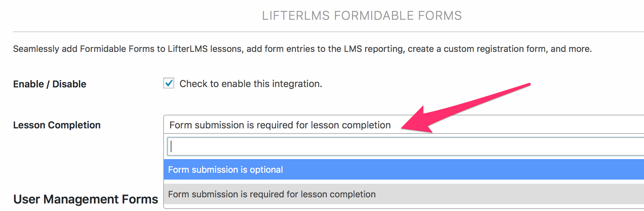This screenshot has width=644, height=211.
Task: Click the 'Lesson Completion' setting label
Action: coord(56,125)
